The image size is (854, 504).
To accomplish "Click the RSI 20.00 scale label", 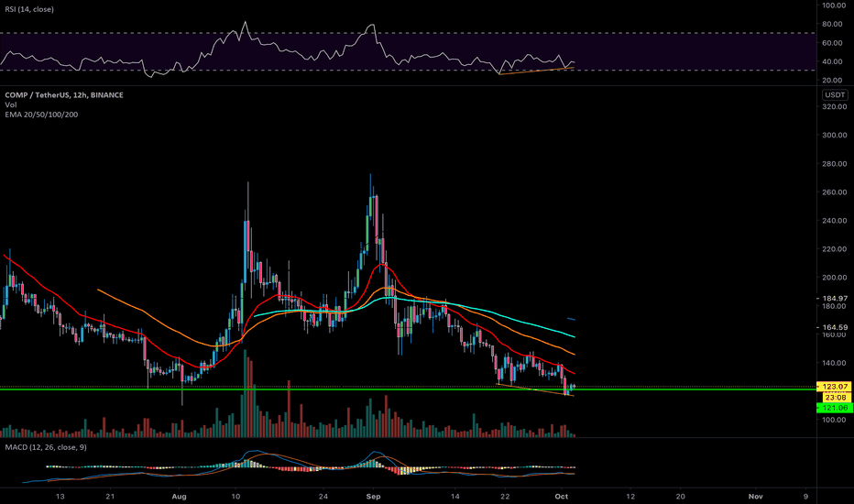I will (833, 80).
